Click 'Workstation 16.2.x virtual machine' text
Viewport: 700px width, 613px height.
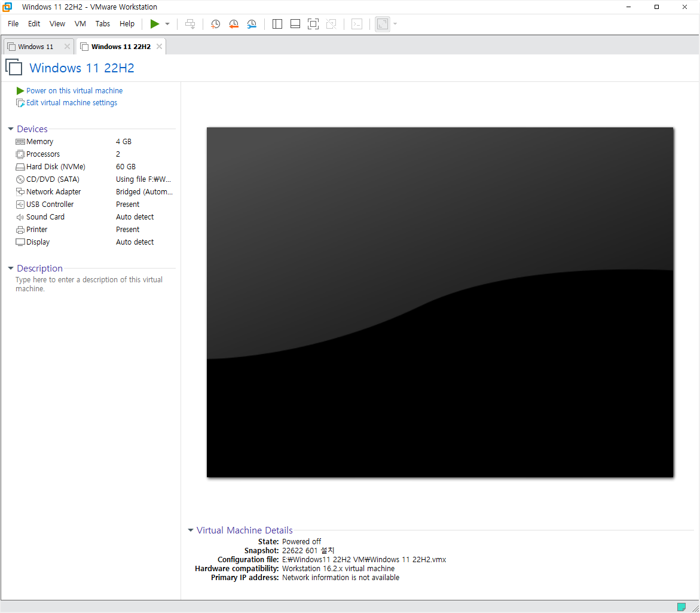point(338,568)
